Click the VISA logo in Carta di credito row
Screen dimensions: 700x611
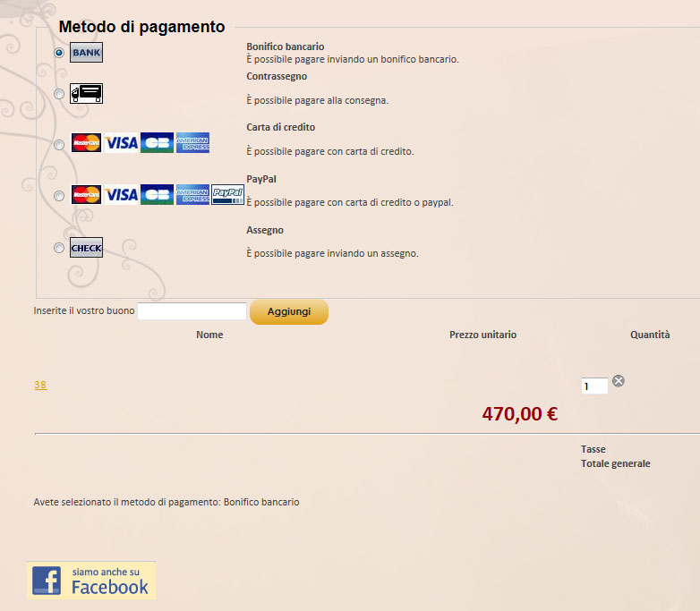(x=122, y=143)
